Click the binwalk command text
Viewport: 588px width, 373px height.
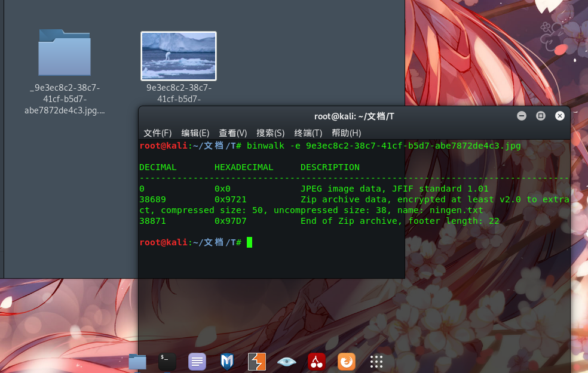(x=384, y=146)
